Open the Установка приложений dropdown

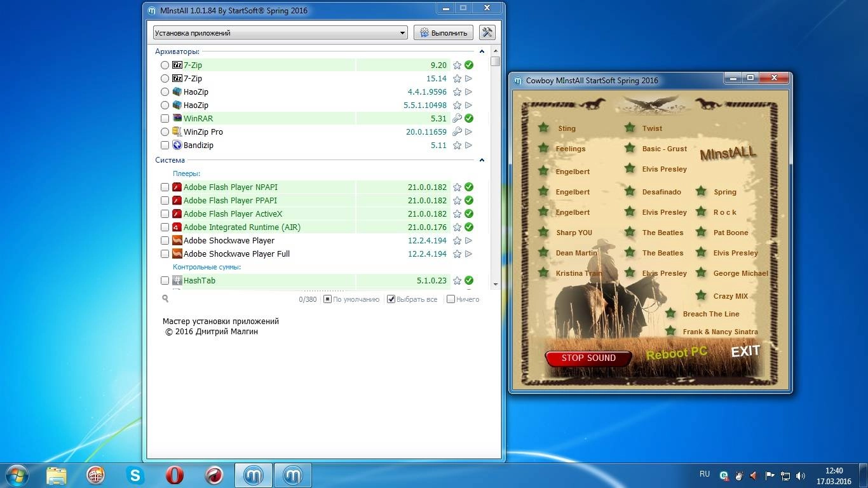coord(280,32)
